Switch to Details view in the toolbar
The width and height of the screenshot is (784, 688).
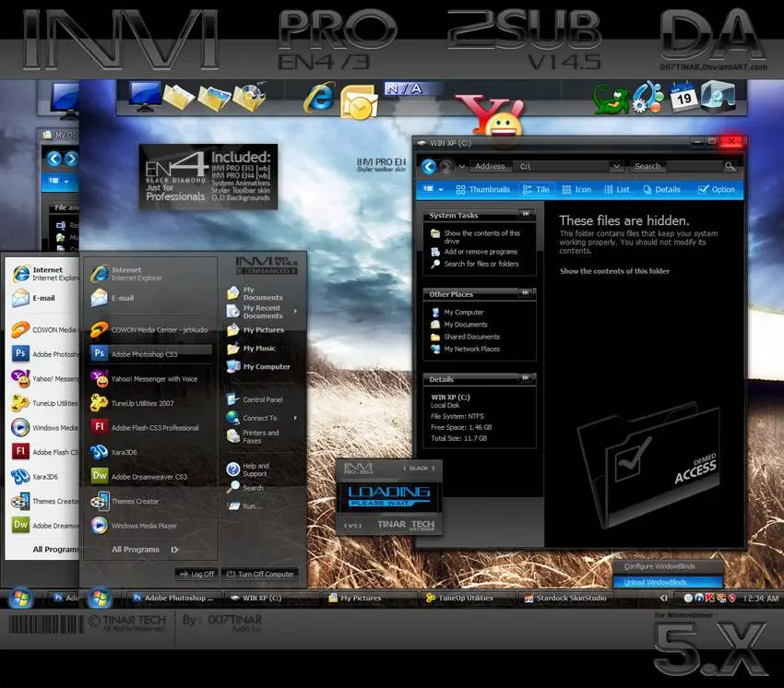pos(661,189)
